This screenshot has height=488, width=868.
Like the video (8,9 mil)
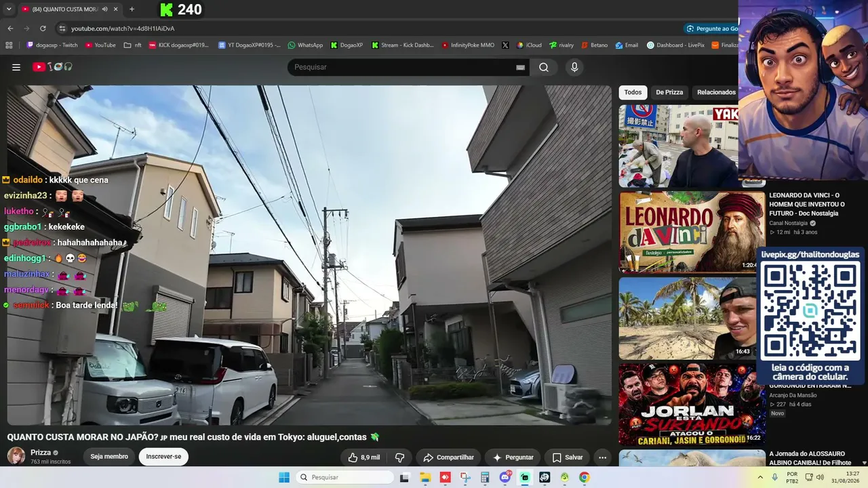[363, 457]
